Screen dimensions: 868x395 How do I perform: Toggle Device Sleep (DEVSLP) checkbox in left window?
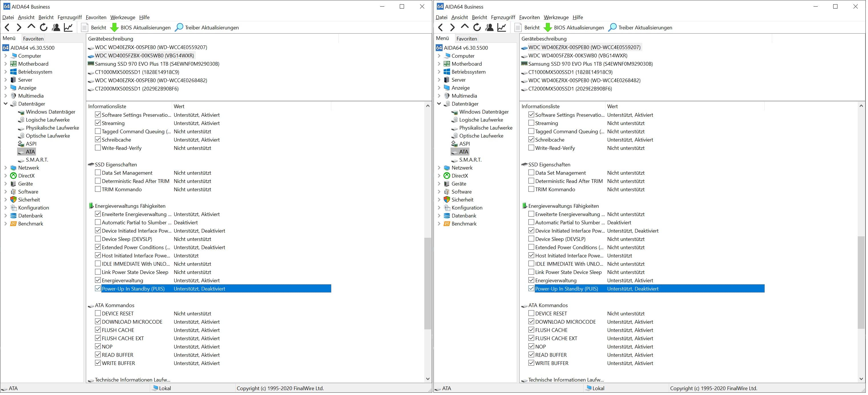(98, 239)
